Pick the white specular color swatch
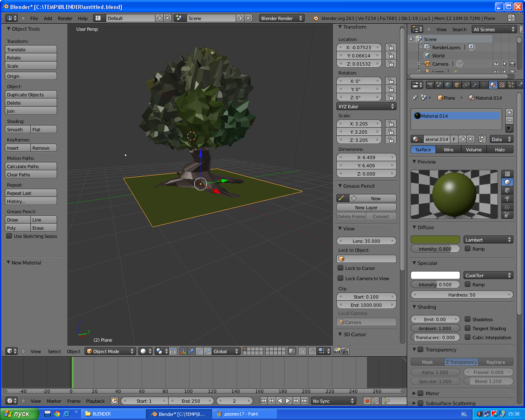 (435, 275)
